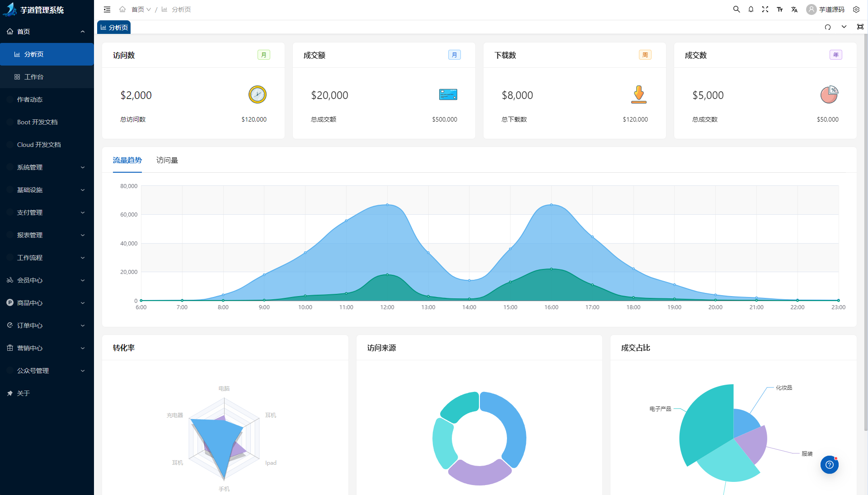Open notifications bell
The width and height of the screenshot is (868, 495).
pyautogui.click(x=751, y=9)
